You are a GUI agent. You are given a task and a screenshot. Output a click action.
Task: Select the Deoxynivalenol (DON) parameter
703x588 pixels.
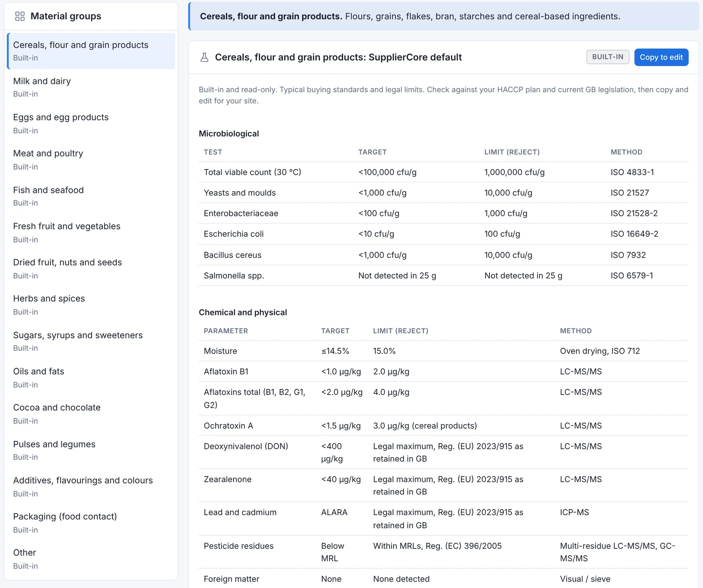point(246,446)
